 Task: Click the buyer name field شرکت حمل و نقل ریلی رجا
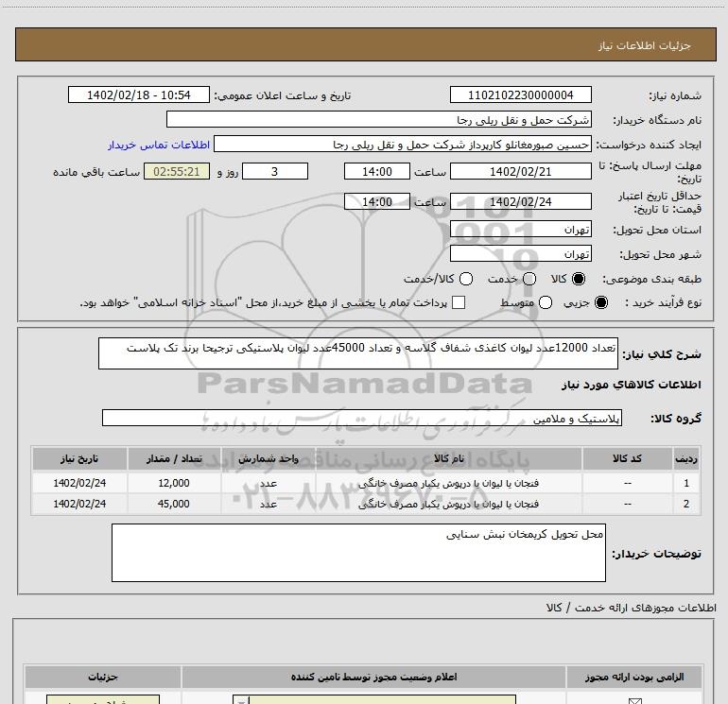click(379, 120)
